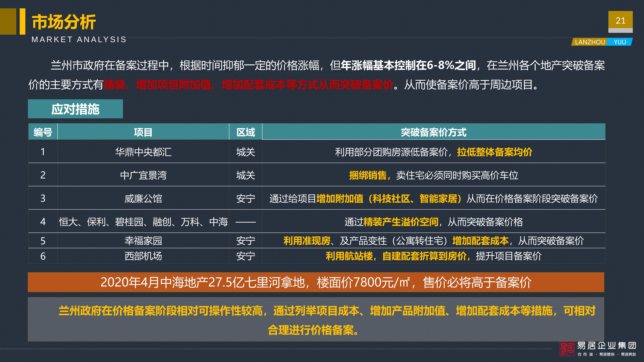Click the highlighted 利用准现房 text
Screen dimensions: 644x362
point(307,241)
